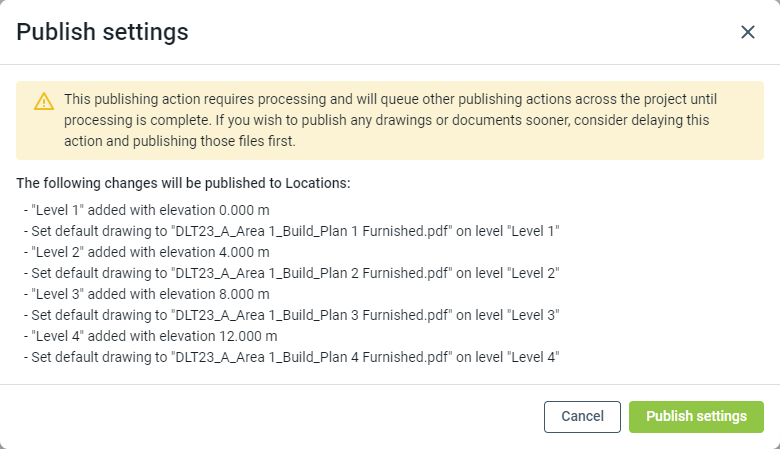Click the 'following changes will be published' heading

tap(183, 184)
